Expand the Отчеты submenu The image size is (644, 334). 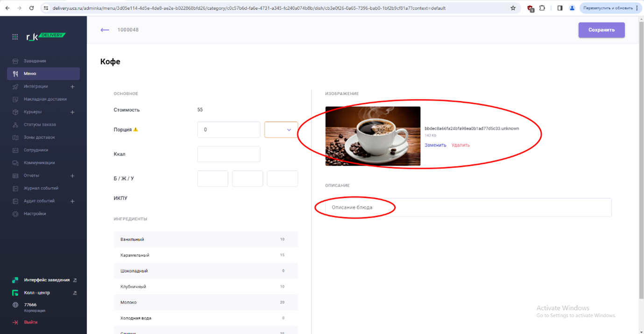(x=72, y=176)
